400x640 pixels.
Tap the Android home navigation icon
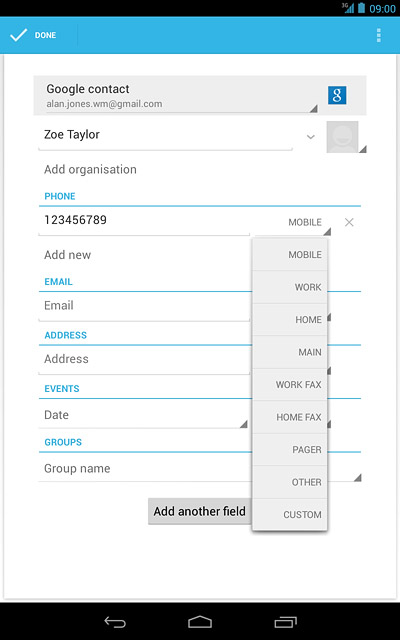click(x=200, y=622)
